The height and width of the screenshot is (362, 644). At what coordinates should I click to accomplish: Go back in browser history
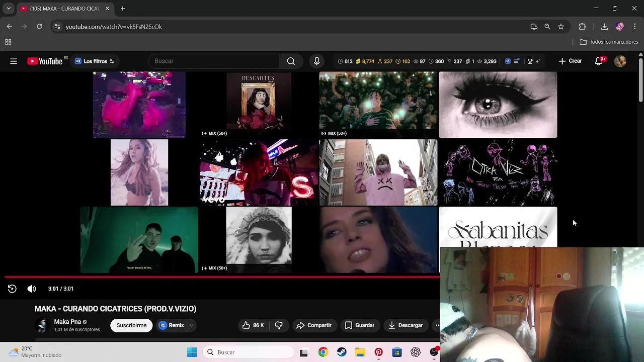9,27
